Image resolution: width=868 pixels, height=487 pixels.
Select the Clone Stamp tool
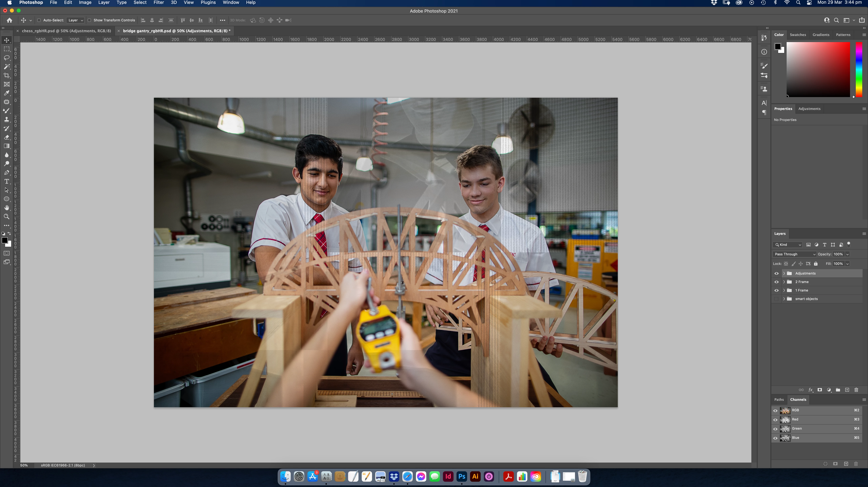[x=6, y=119]
